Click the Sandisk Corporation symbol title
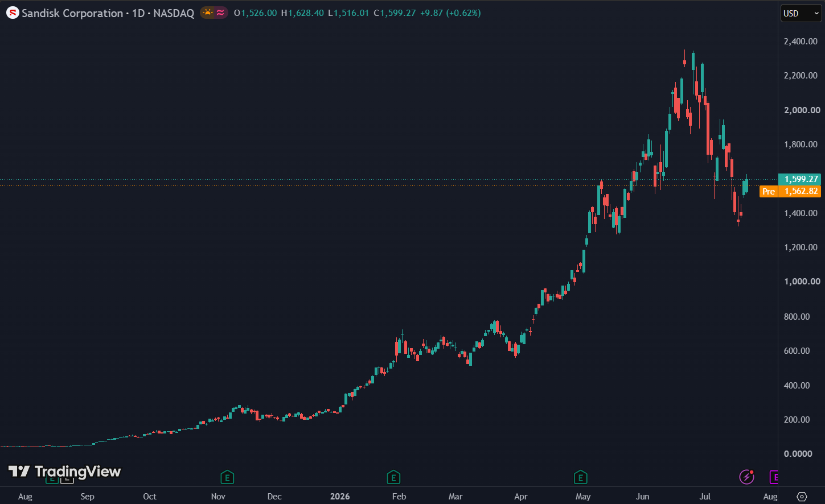Screen dimensions: 825x504 click(72, 13)
